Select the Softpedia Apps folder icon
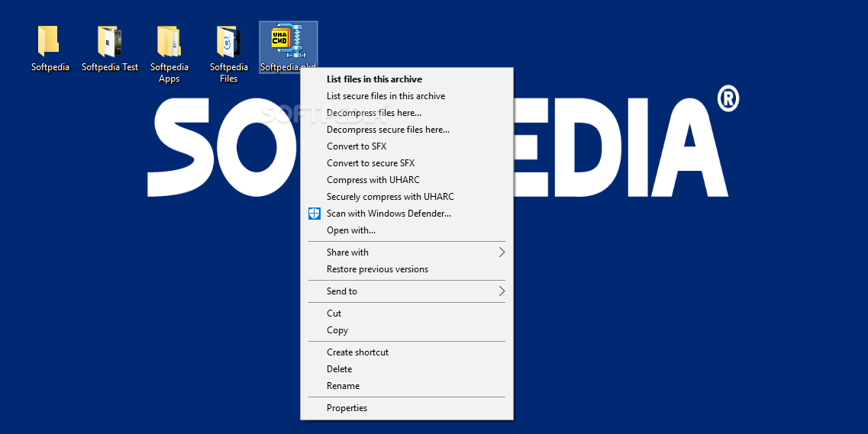The image size is (868, 434). tap(169, 41)
